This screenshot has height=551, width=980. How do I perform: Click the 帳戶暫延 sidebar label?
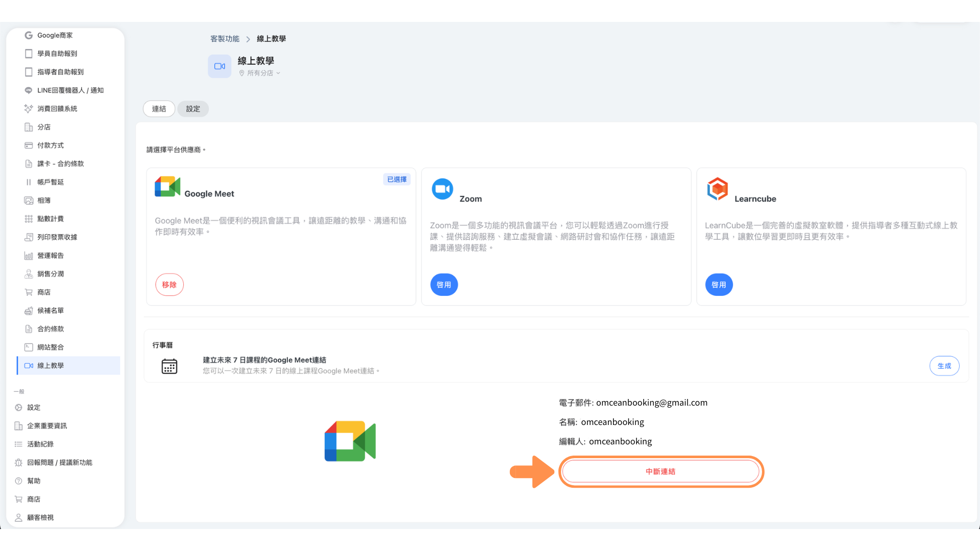pyautogui.click(x=51, y=182)
